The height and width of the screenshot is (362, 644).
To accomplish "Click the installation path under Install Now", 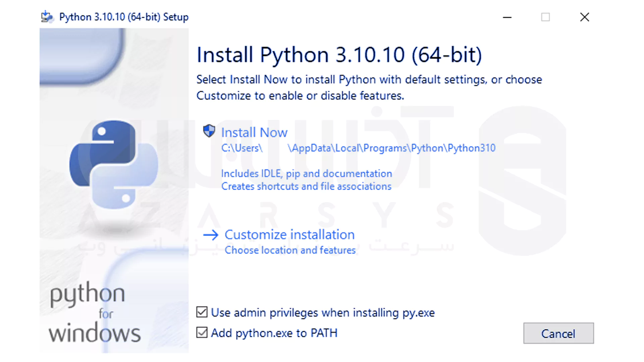I will (x=358, y=148).
